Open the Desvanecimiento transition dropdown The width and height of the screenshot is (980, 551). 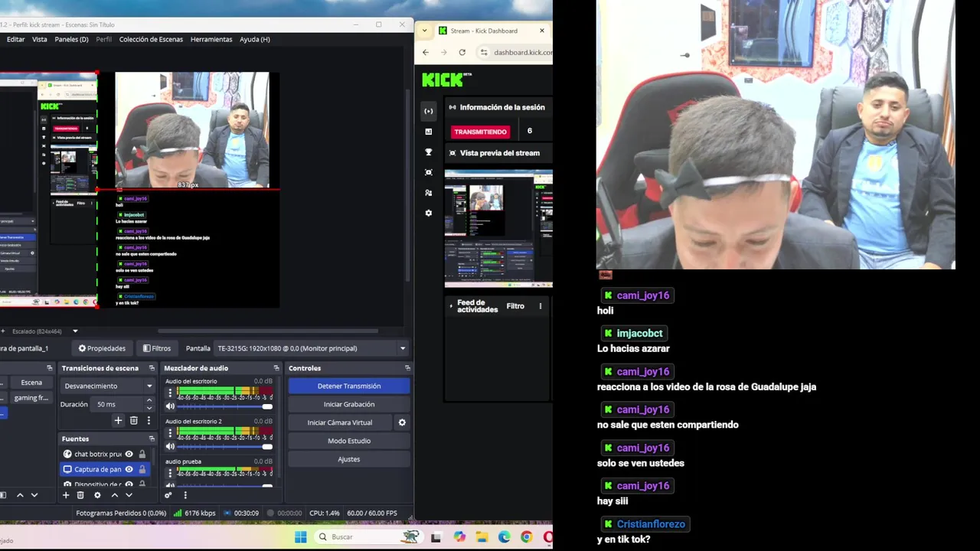pos(108,386)
